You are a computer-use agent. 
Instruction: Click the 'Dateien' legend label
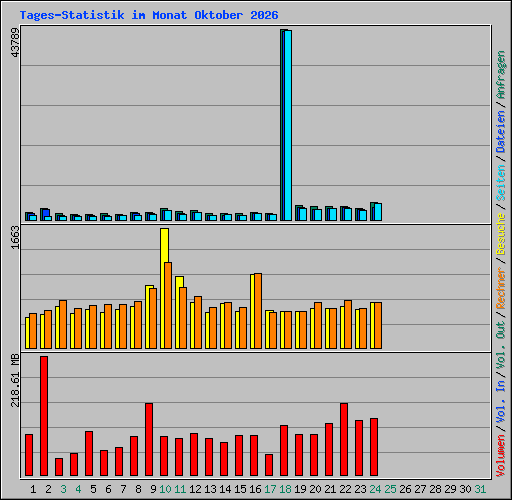click(501, 132)
